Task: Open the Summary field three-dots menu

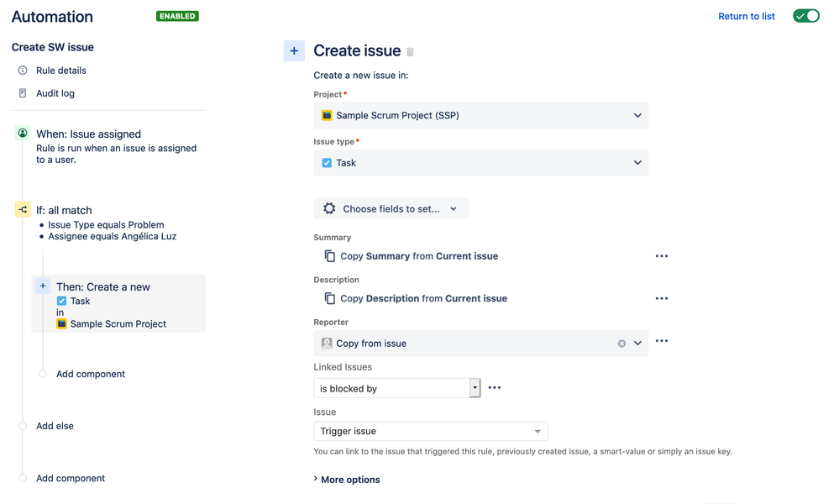Action: coord(661,255)
